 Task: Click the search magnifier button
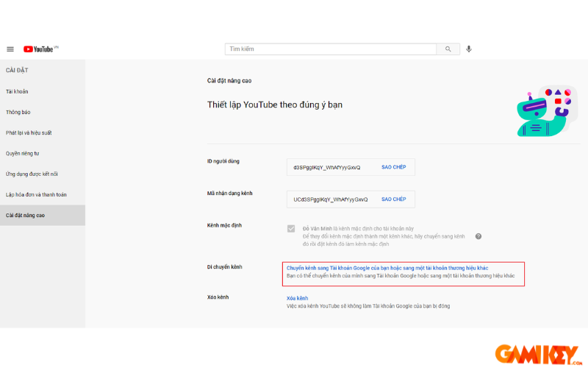[448, 49]
